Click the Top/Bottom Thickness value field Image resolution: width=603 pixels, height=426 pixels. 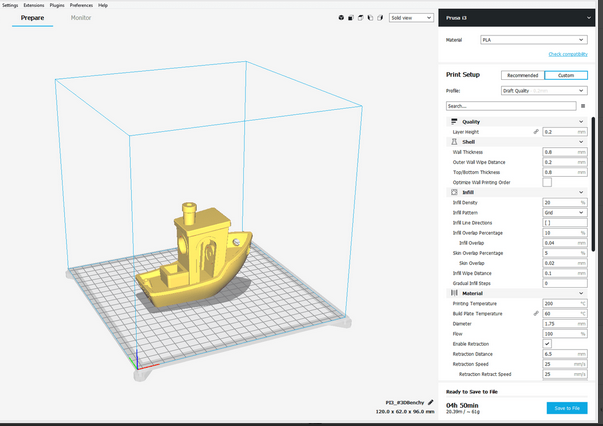click(565, 172)
